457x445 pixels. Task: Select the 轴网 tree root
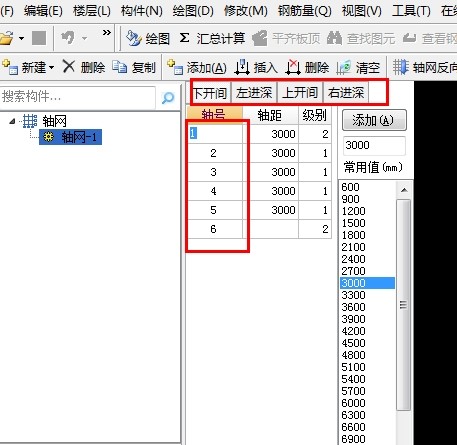[54, 121]
